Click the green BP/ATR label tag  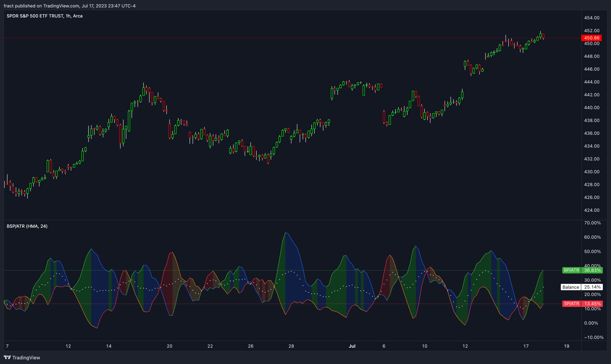572,270
